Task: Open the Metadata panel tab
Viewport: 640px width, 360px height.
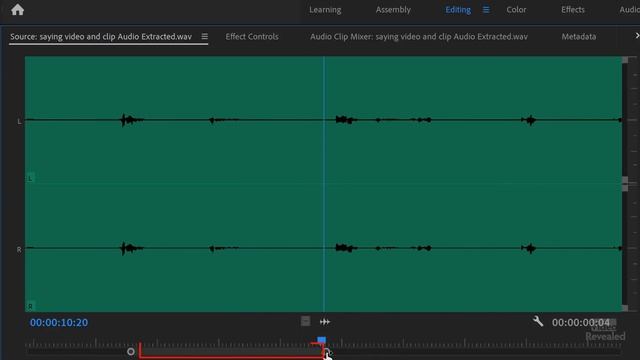Action: pyautogui.click(x=578, y=37)
